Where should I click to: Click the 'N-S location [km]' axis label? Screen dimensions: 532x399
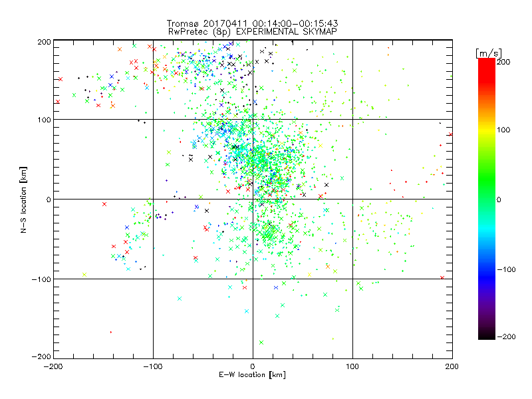23,200
